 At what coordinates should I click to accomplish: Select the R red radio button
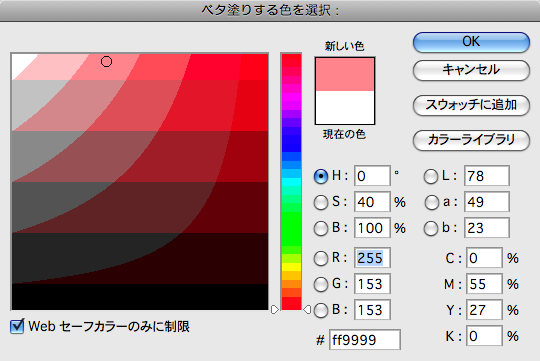321,258
